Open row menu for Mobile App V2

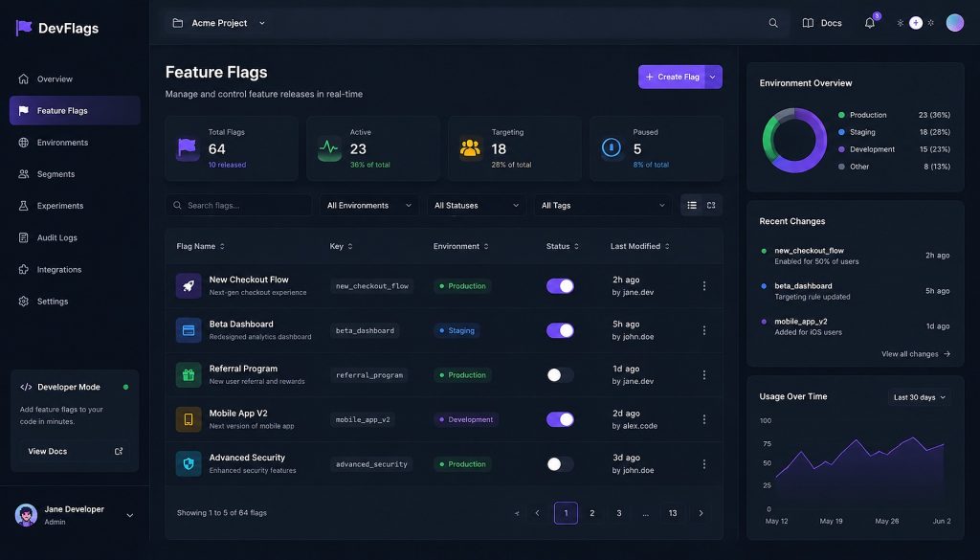coord(704,419)
